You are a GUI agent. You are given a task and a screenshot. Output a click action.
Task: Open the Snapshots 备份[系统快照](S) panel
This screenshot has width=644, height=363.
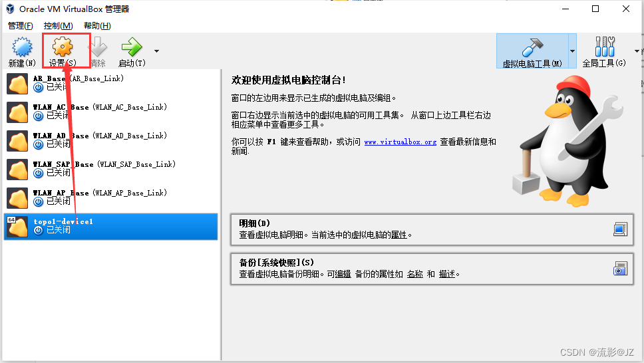point(432,269)
